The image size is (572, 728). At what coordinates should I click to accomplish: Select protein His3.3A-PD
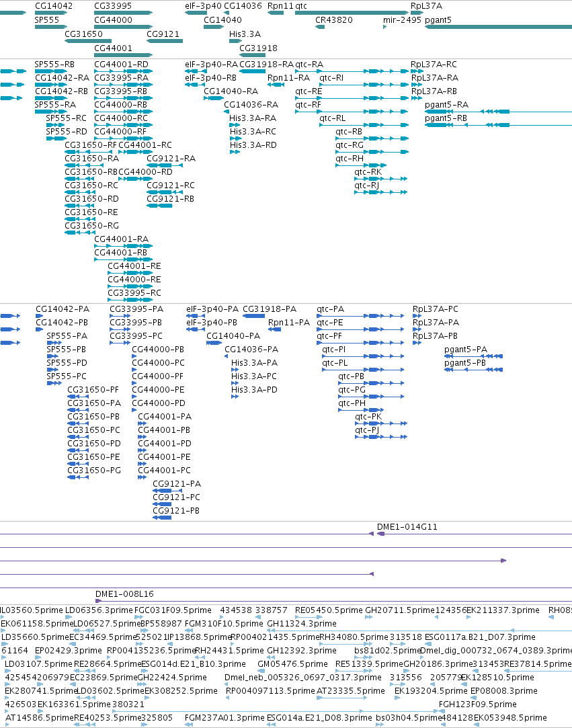pos(254,390)
